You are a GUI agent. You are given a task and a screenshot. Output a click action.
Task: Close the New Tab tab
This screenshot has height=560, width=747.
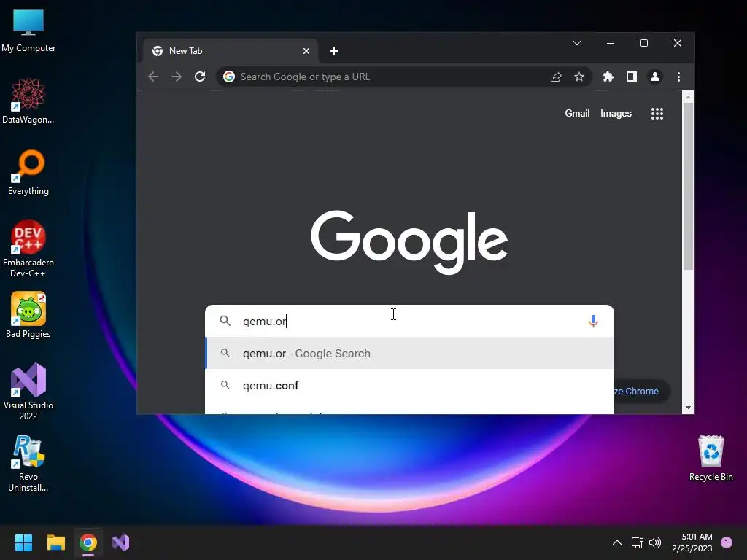tap(306, 51)
